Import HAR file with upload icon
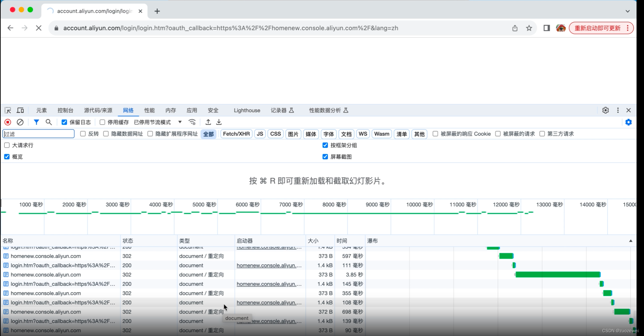The height and width of the screenshot is (336, 644). pyautogui.click(x=208, y=122)
